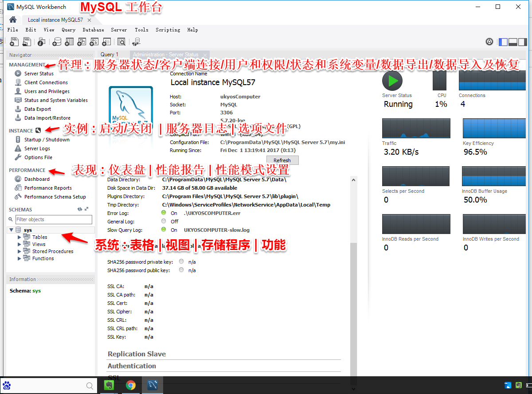Open Options File under Instance

click(x=38, y=157)
